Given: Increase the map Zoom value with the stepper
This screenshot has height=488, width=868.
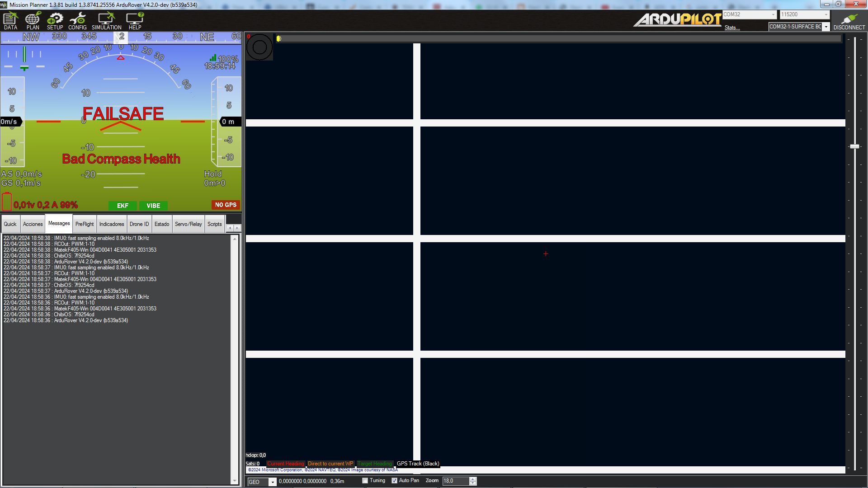Looking at the screenshot, I should pos(473,479).
